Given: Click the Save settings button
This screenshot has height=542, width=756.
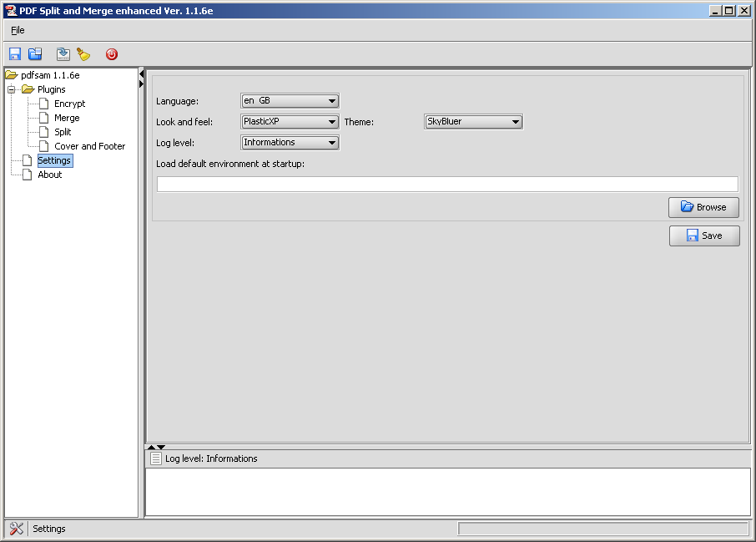Looking at the screenshot, I should [704, 236].
